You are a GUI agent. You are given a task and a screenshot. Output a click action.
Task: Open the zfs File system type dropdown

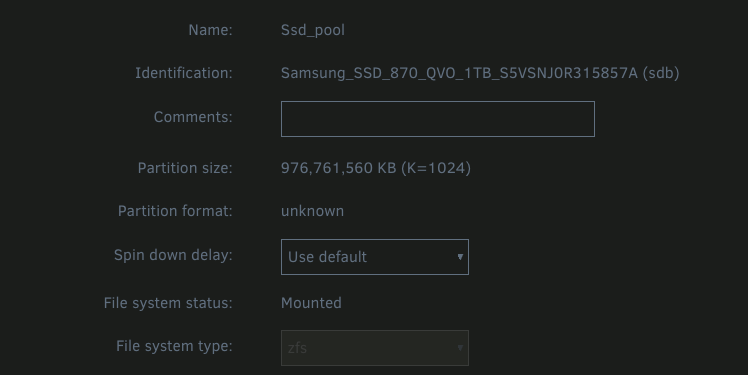[x=374, y=348]
